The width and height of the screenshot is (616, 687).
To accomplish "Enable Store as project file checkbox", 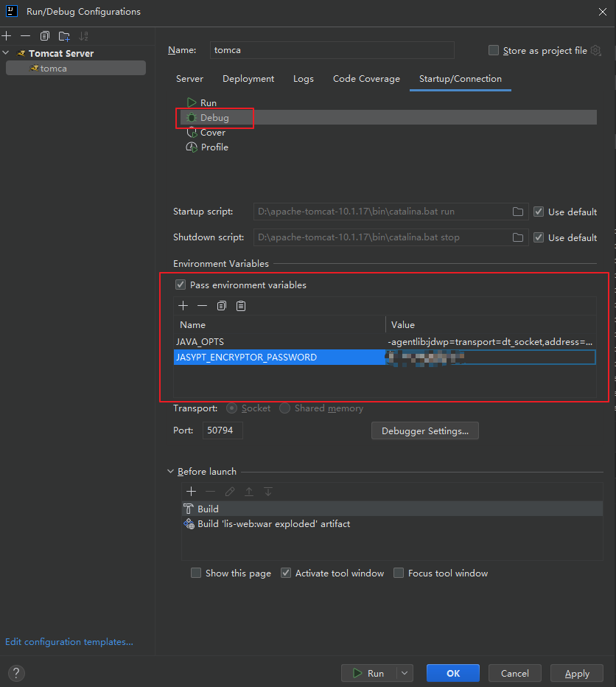I will click(x=494, y=50).
